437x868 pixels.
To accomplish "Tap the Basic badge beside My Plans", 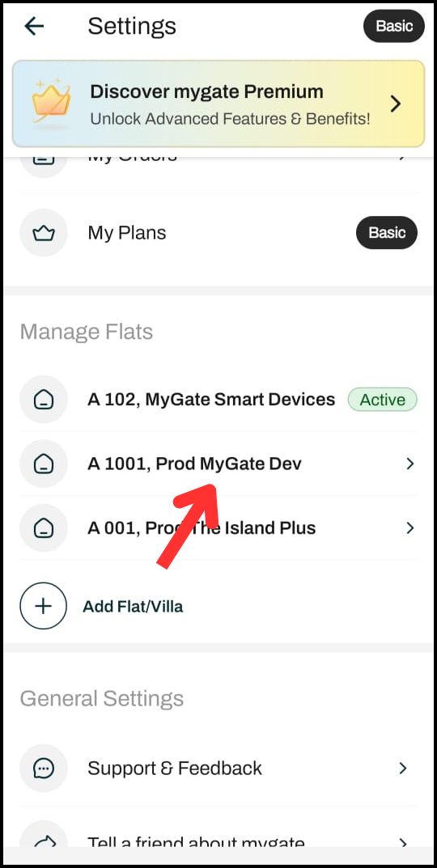I will 387,232.
